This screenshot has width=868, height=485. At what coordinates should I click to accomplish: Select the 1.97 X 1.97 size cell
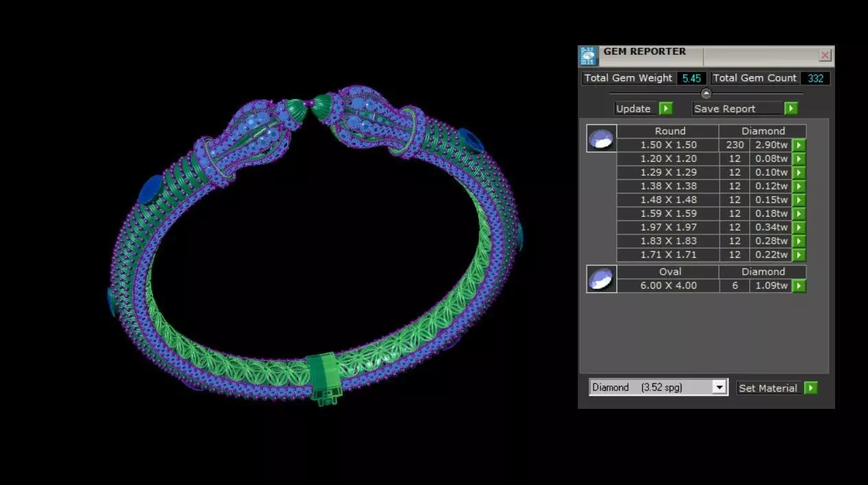(x=668, y=228)
